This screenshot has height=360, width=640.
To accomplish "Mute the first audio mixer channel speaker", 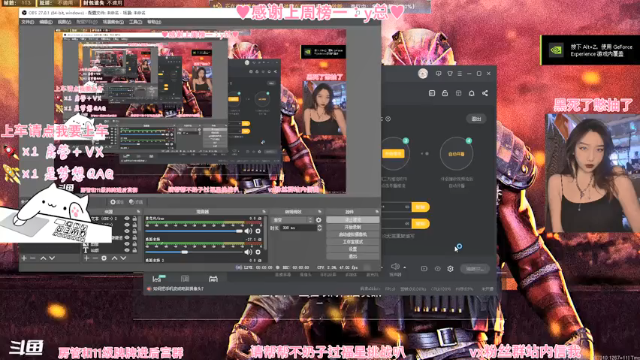I will (x=248, y=231).
